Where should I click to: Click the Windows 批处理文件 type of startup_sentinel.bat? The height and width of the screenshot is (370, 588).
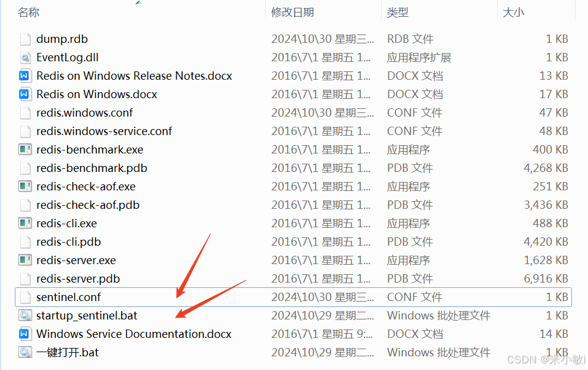coord(439,316)
